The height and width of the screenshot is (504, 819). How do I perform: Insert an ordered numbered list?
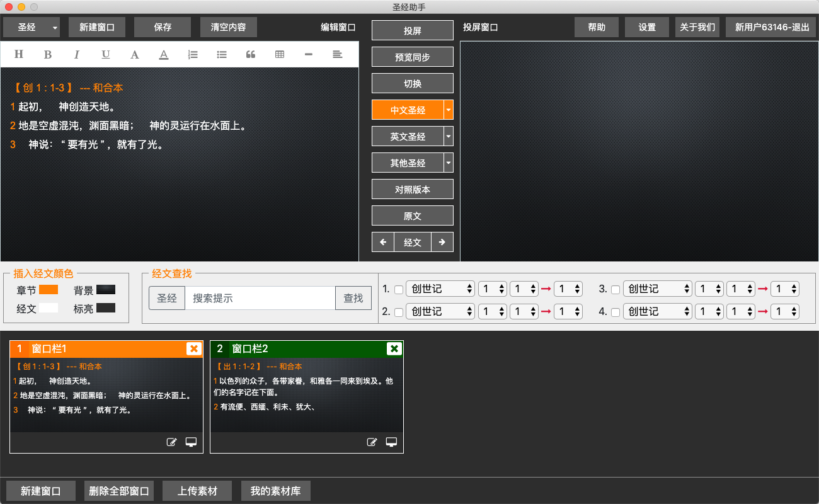[193, 55]
